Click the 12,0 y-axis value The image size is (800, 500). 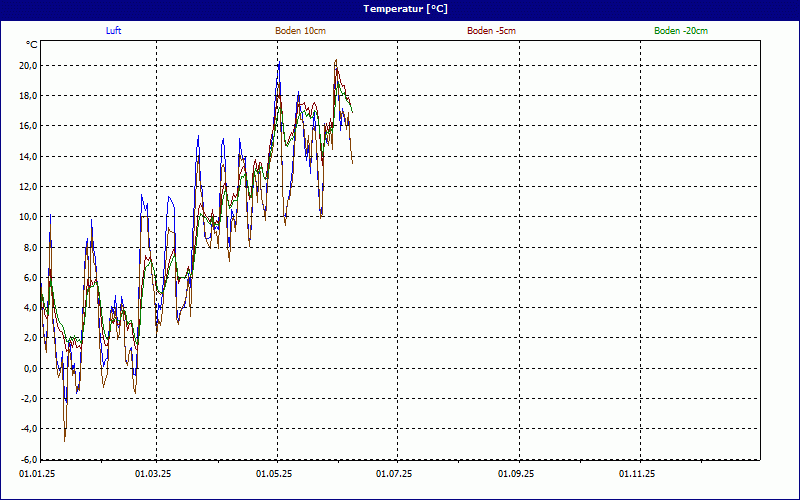(28, 187)
